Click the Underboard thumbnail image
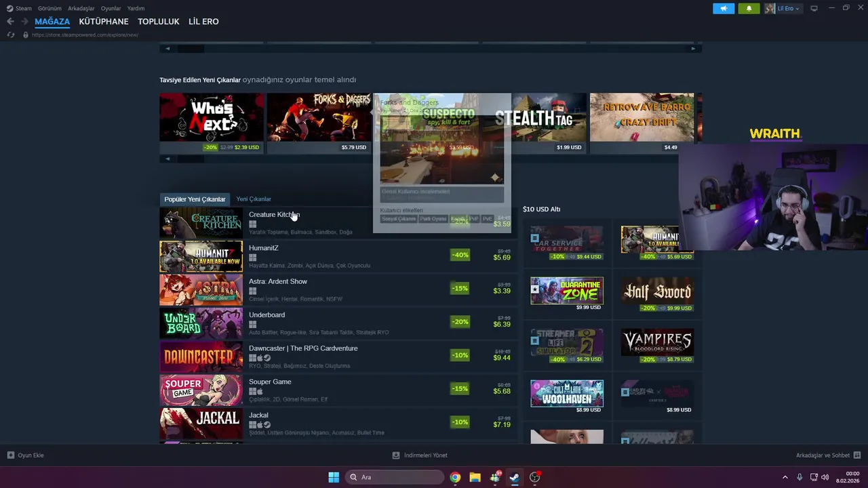Viewport: 868px width, 488px height. point(201,323)
